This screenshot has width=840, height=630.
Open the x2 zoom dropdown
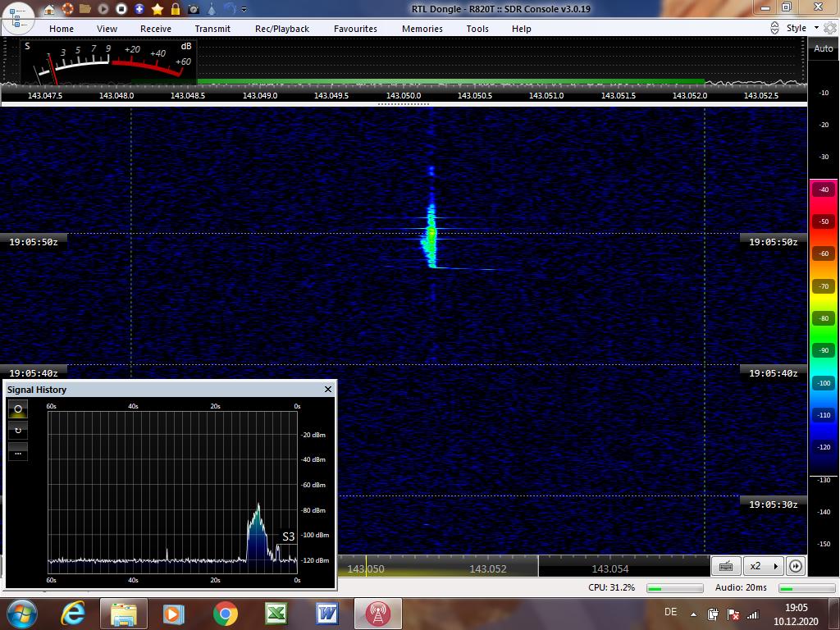764,566
